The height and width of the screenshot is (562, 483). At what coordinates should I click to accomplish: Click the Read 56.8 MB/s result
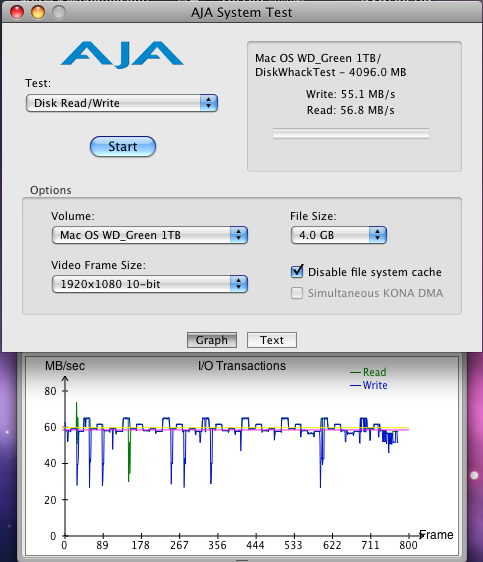point(350,110)
